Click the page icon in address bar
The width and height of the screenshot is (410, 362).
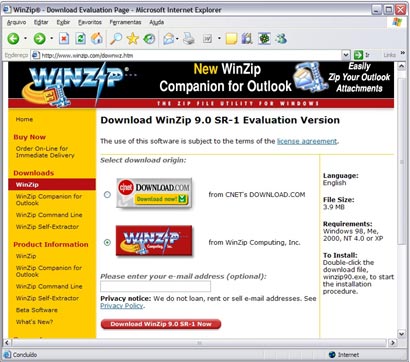(x=35, y=55)
